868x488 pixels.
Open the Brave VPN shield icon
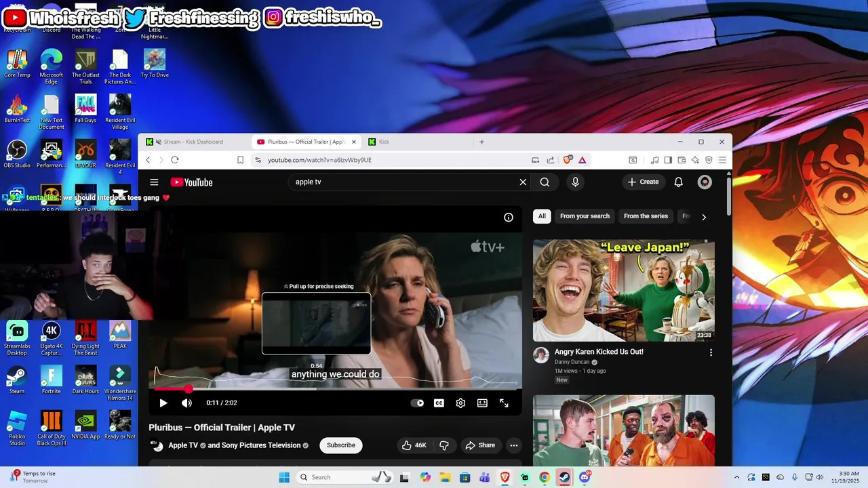[709, 160]
